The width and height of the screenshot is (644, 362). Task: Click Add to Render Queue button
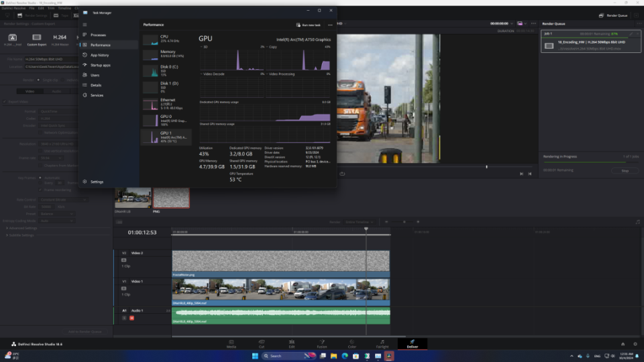click(85, 332)
